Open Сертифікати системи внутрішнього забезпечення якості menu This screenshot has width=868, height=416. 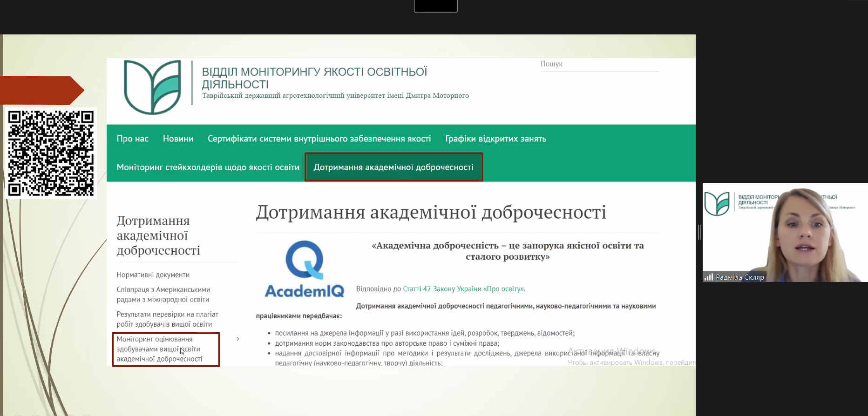[x=319, y=139]
